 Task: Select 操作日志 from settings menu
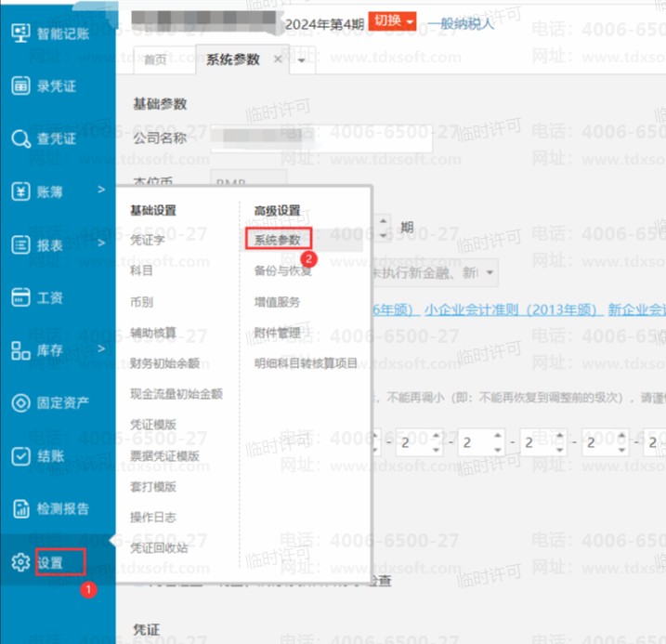pos(153,517)
